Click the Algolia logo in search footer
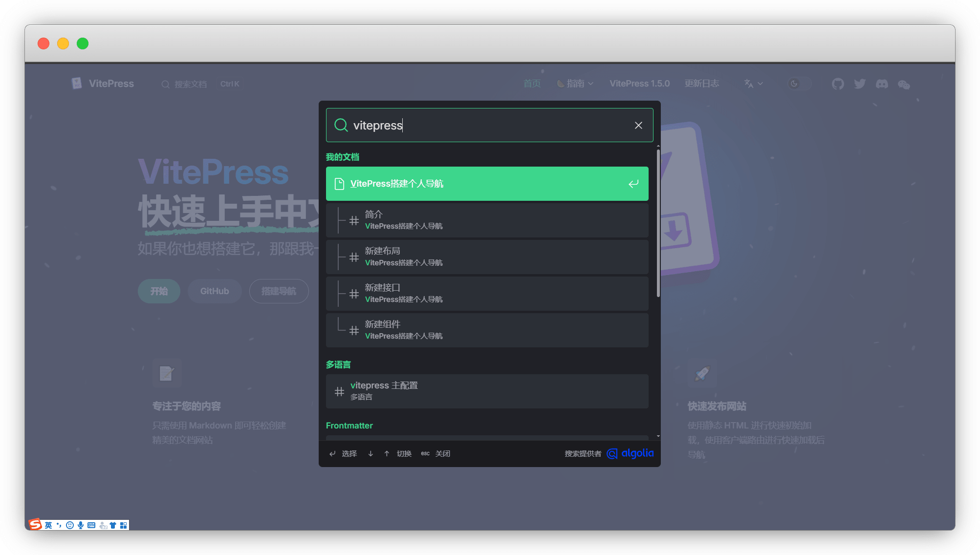 pos(631,453)
